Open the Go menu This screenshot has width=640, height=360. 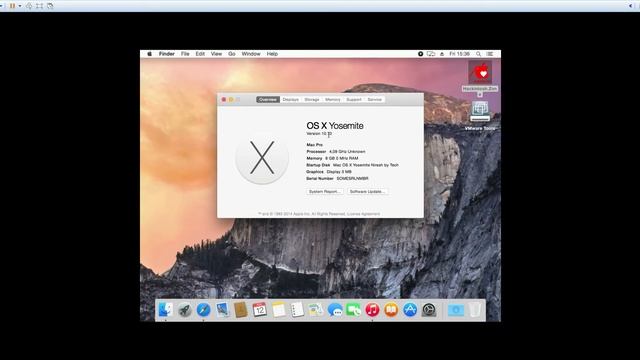tap(232, 54)
